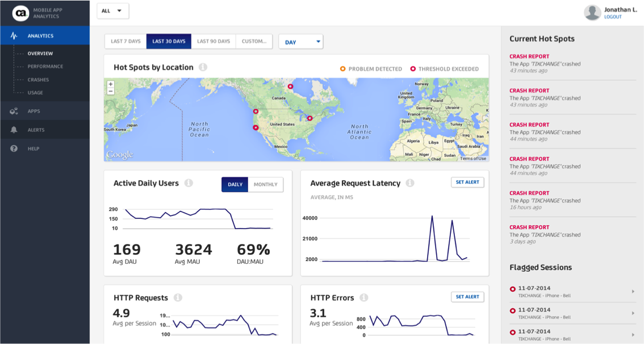Open crash report from 3 days ago
The width and height of the screenshot is (644, 344).
tap(572, 234)
